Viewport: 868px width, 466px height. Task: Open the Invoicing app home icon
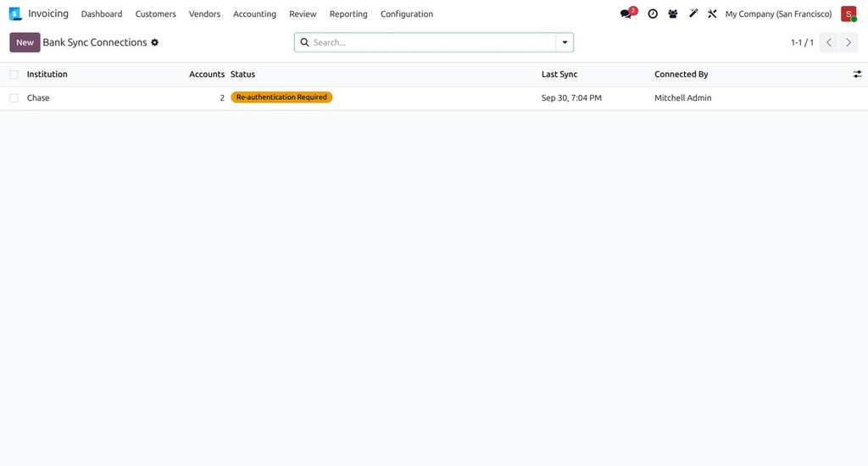[15, 14]
